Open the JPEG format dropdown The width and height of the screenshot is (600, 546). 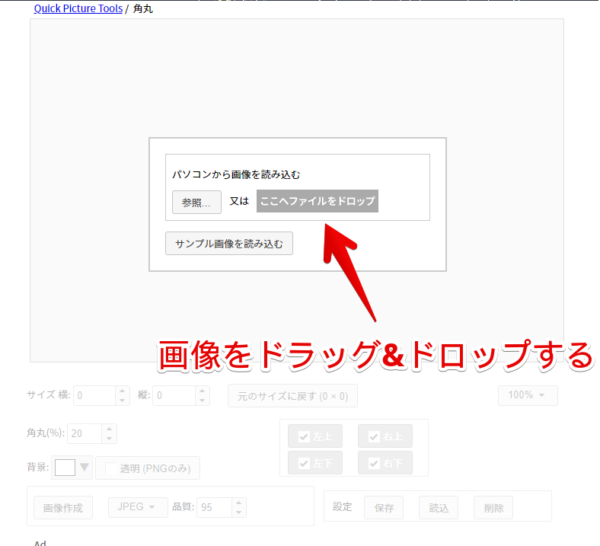pyautogui.click(x=137, y=507)
